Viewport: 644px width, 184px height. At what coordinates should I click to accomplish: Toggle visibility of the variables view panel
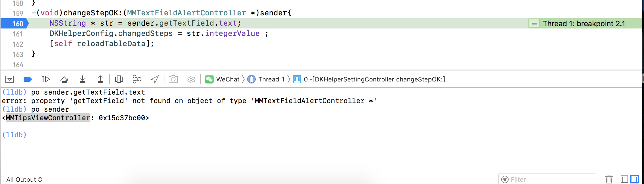624,179
